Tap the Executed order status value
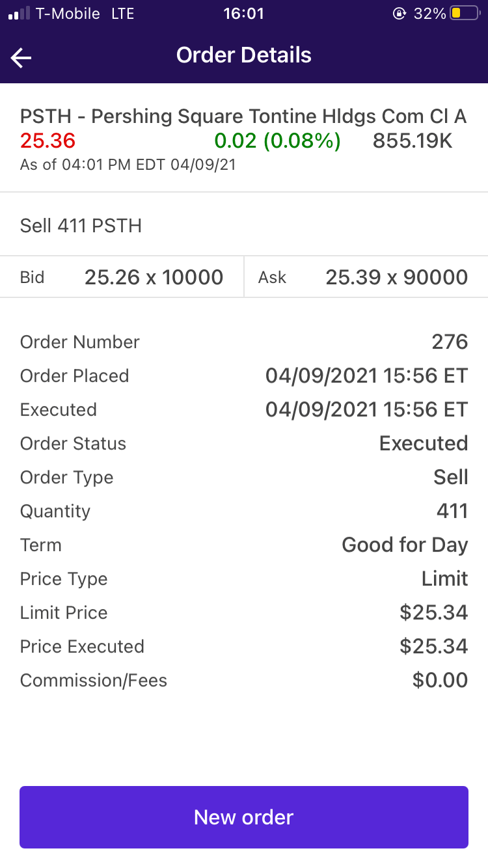 tap(424, 444)
